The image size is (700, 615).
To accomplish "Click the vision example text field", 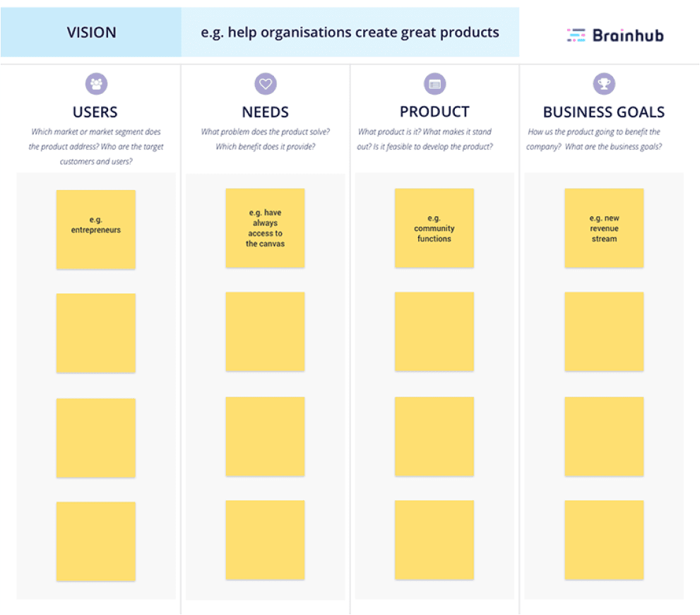I will point(350,32).
